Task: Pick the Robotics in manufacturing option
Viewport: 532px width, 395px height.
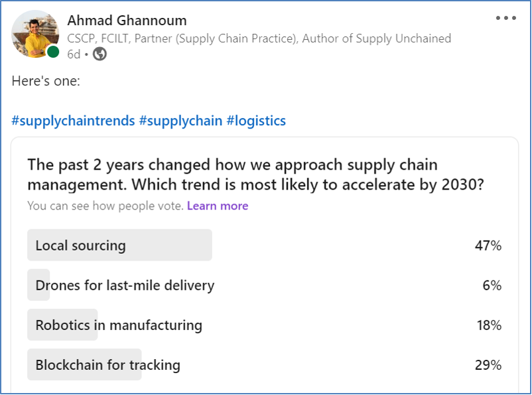Action: point(119,325)
